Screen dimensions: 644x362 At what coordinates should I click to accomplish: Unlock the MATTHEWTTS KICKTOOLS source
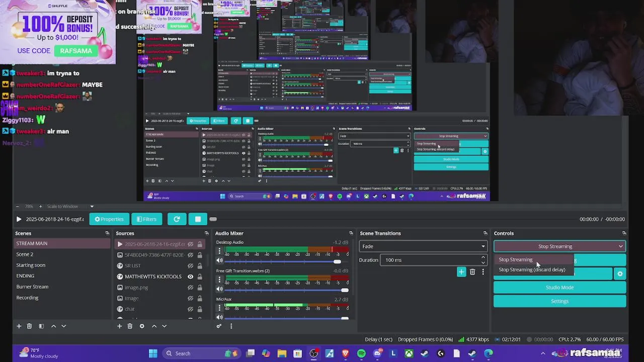point(200,277)
